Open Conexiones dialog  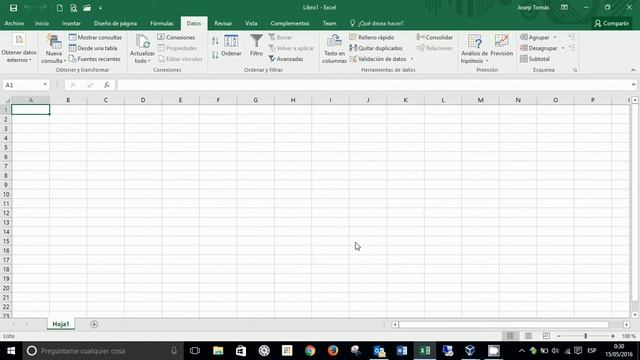[176, 37]
